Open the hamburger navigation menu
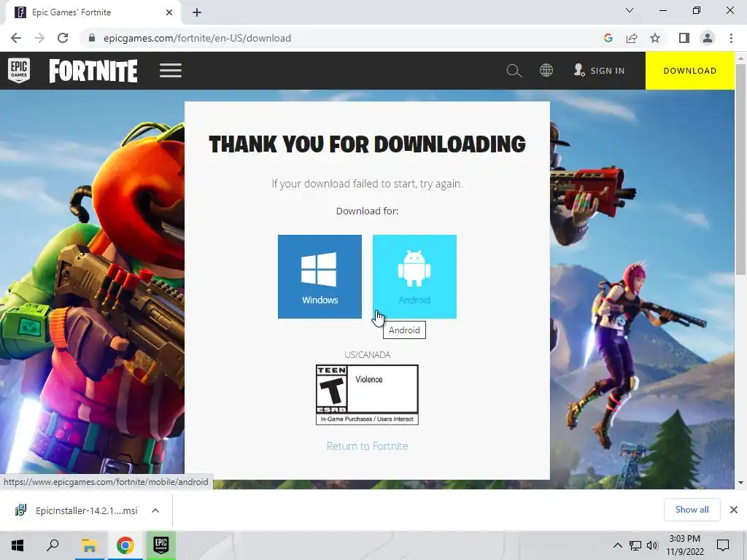The image size is (747, 560). pos(171,71)
